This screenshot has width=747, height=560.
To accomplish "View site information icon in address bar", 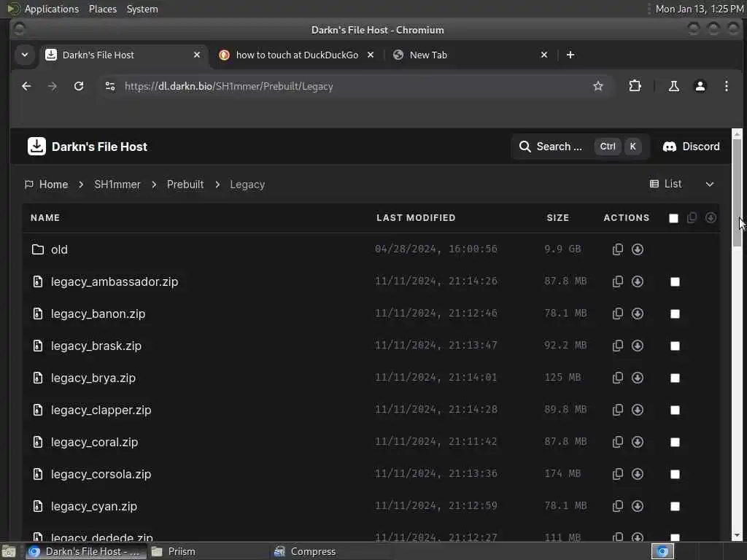I will [110, 86].
